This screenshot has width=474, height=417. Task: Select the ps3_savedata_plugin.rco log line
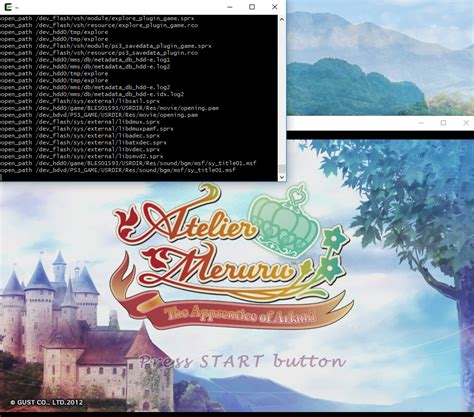click(x=99, y=53)
